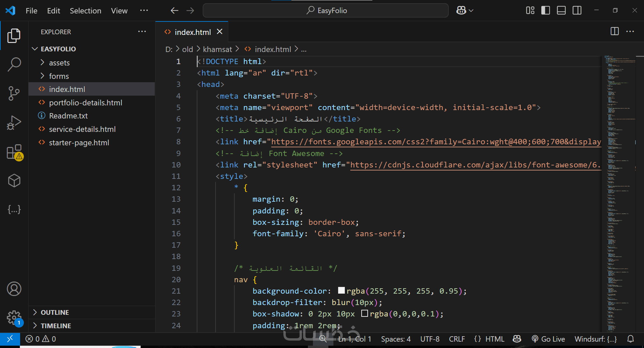Open the Selection menu
Screen dimensions: 644x348
(x=85, y=11)
